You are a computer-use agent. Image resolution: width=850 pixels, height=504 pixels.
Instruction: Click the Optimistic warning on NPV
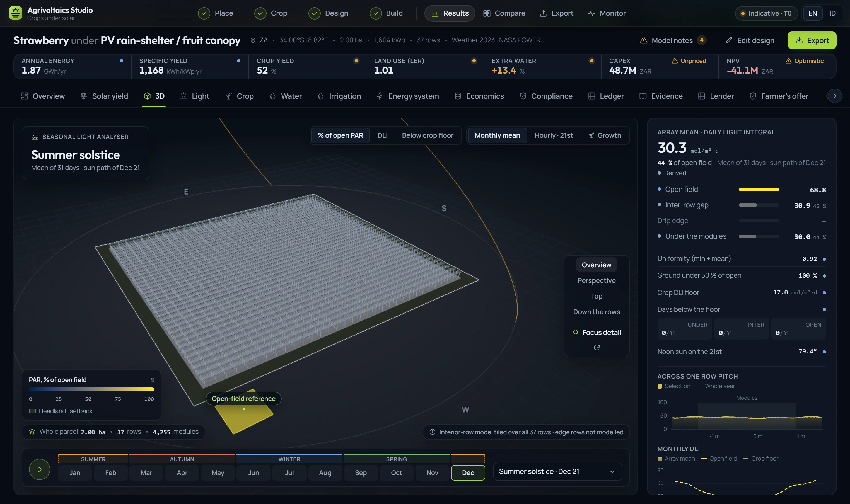click(x=805, y=61)
